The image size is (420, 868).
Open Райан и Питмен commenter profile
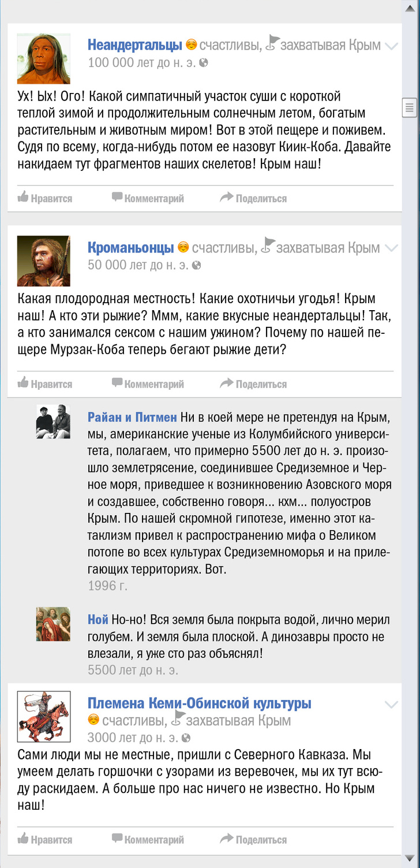(x=133, y=417)
